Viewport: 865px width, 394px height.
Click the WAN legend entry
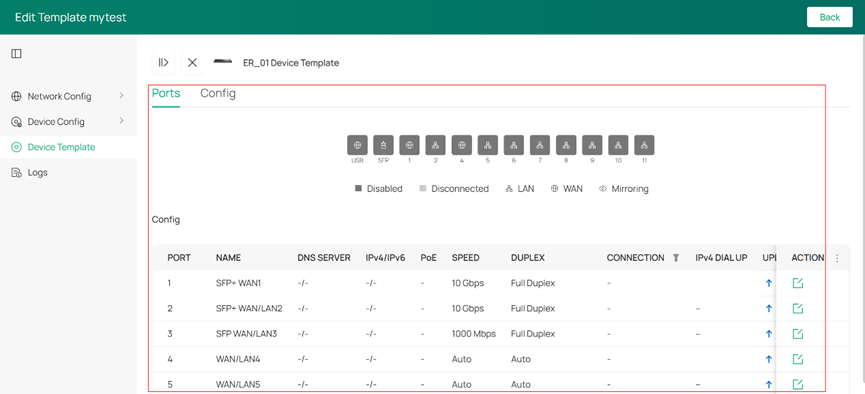567,189
